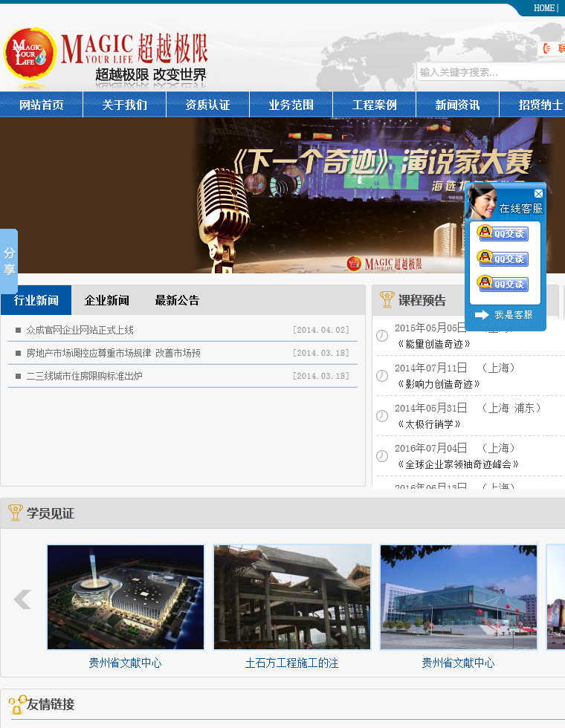
Task: Go to 网站首页 in navigation
Action: [42, 105]
